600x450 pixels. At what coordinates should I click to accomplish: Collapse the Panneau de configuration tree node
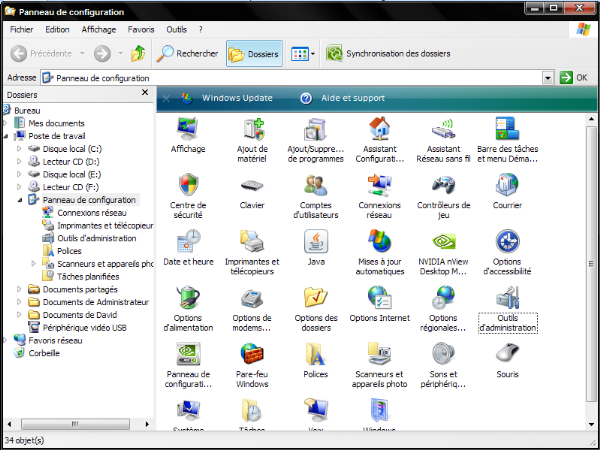coord(19,200)
